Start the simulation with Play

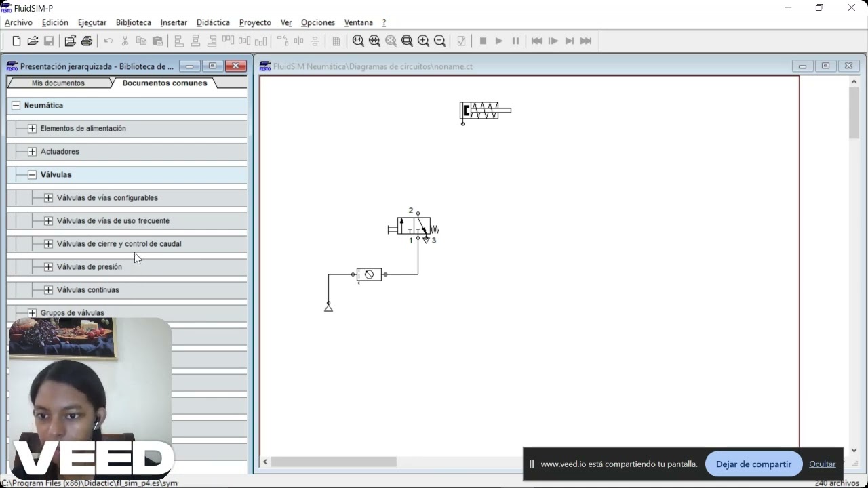point(499,41)
